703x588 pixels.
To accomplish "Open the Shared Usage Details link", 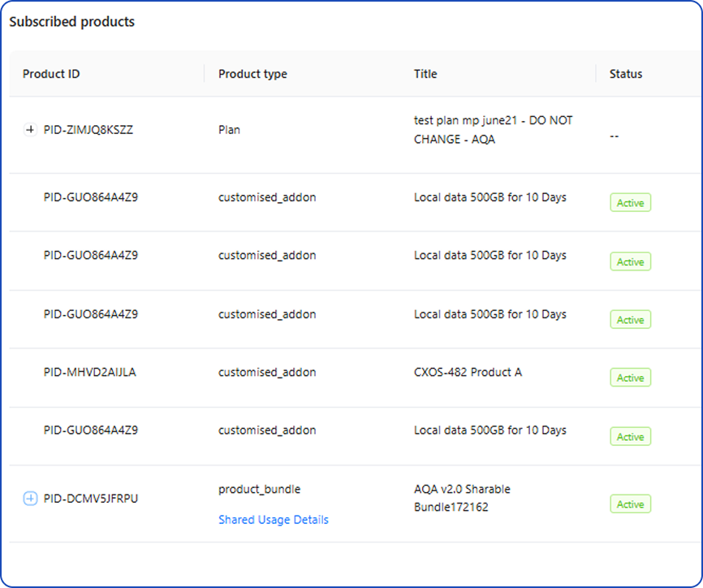I will [x=273, y=520].
